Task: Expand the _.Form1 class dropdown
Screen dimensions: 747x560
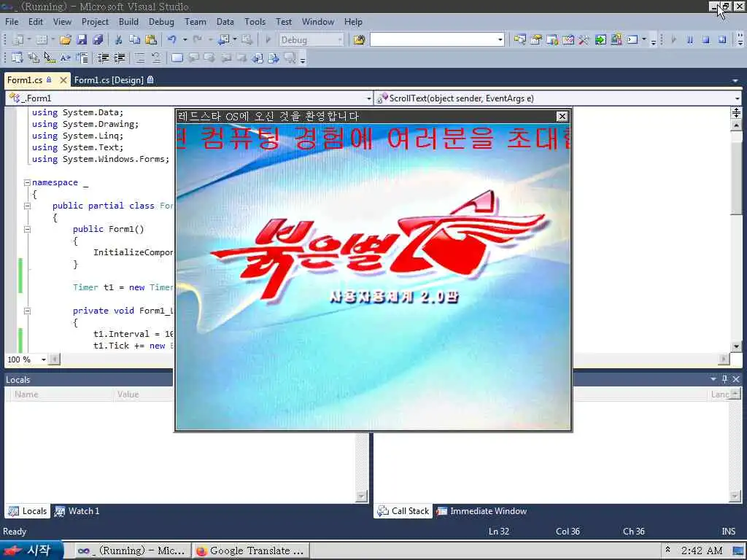Action: 368,98
